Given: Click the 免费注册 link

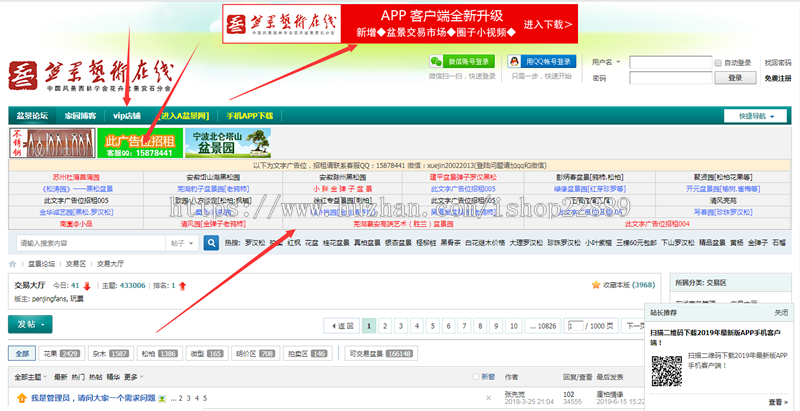Looking at the screenshot, I should (778, 79).
